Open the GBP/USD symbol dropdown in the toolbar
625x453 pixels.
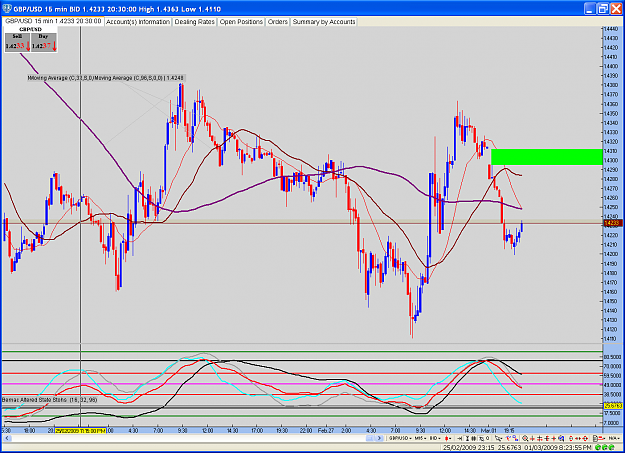(400, 438)
